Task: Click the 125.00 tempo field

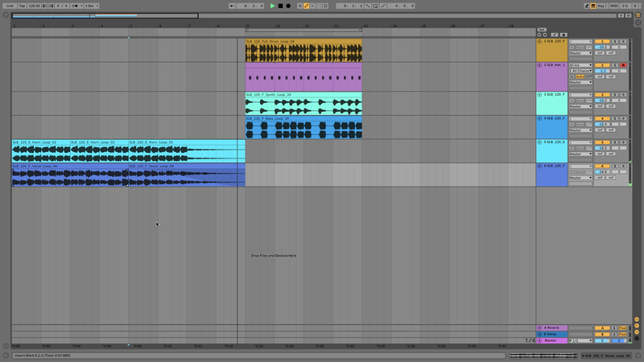Action: [34, 6]
